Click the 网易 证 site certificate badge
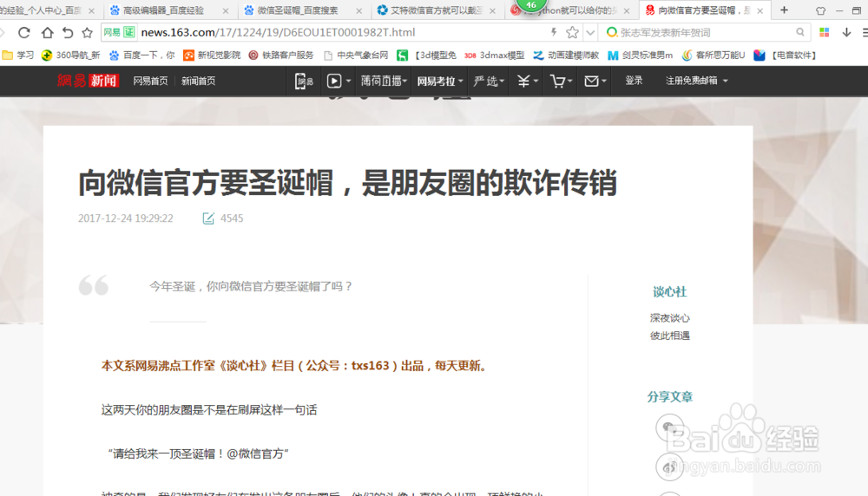Image resolution: width=868 pixels, height=496 pixels. coord(119,33)
